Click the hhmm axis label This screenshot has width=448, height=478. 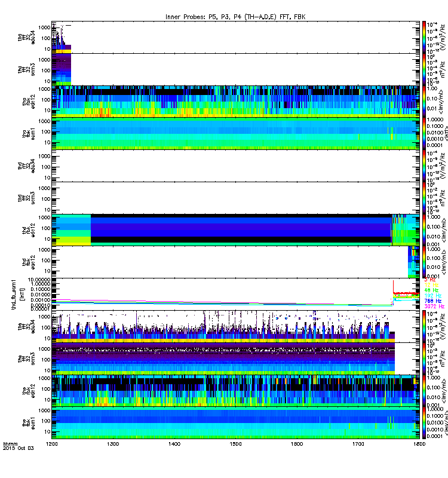point(10,444)
